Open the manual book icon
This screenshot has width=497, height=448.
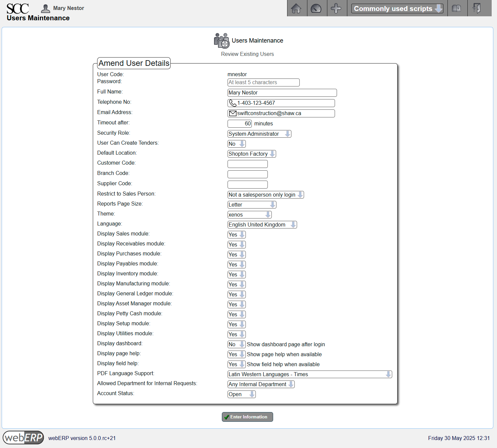[x=456, y=8]
